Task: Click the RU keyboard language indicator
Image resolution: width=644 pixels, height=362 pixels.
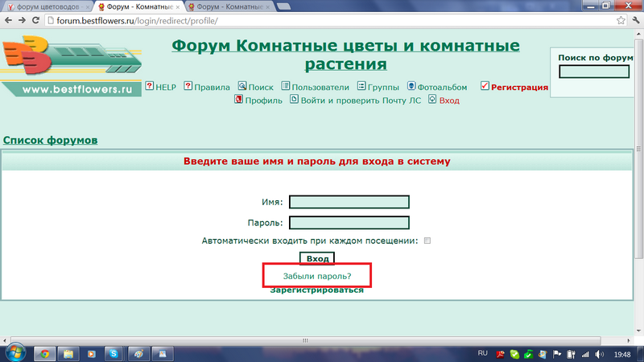Action: click(x=483, y=352)
